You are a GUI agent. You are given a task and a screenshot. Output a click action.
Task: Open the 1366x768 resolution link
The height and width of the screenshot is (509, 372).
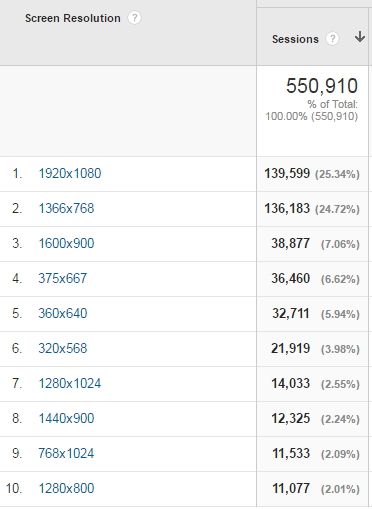[66, 208]
